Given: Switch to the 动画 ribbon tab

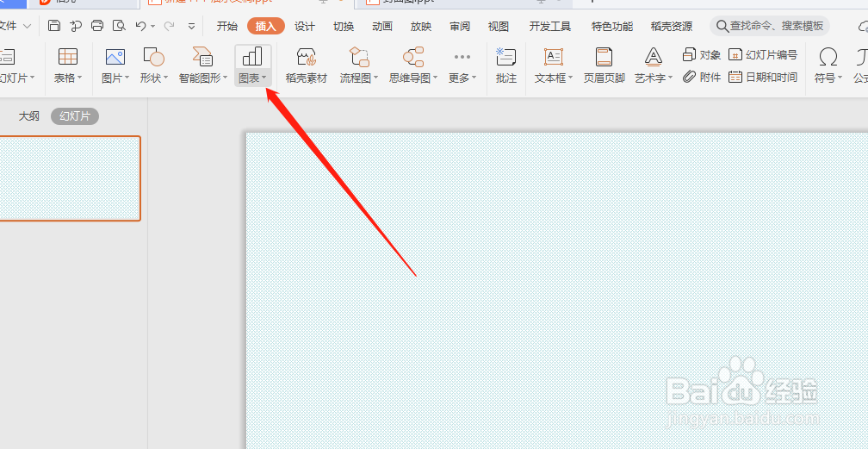Looking at the screenshot, I should 382,26.
